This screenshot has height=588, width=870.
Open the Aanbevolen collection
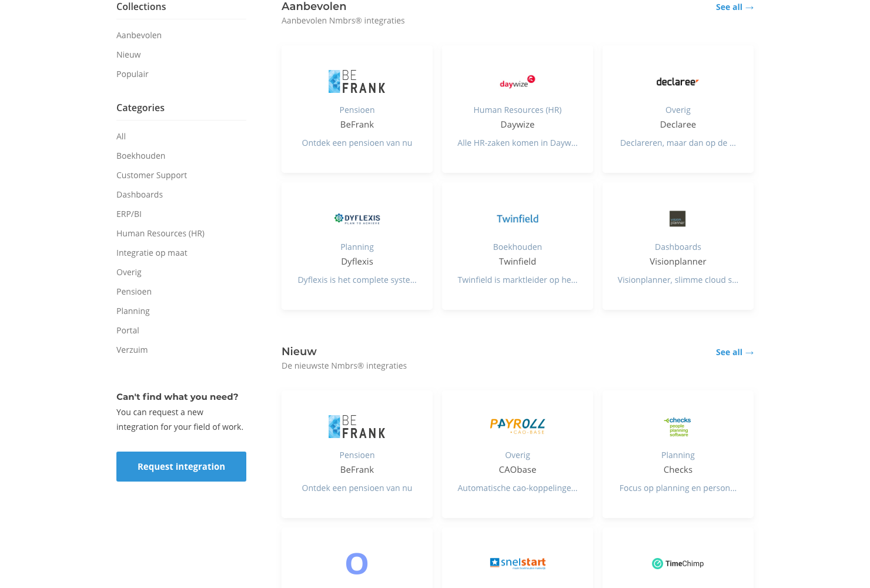[139, 35]
